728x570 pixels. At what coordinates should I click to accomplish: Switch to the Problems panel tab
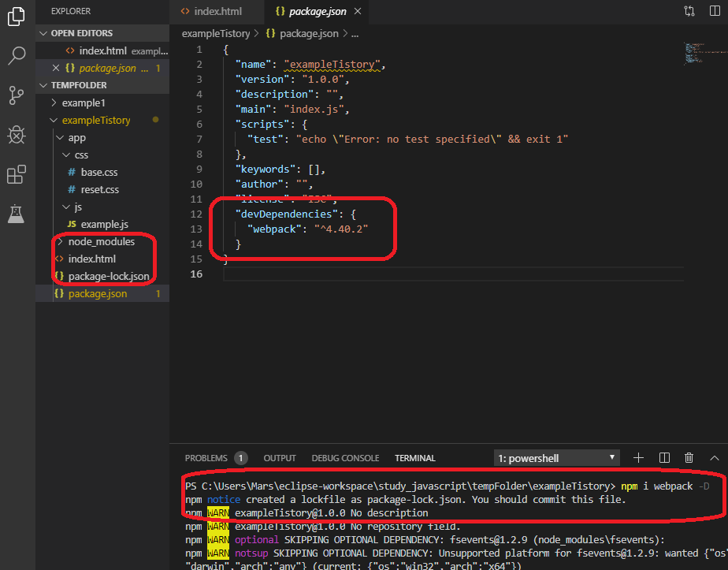[x=206, y=458]
